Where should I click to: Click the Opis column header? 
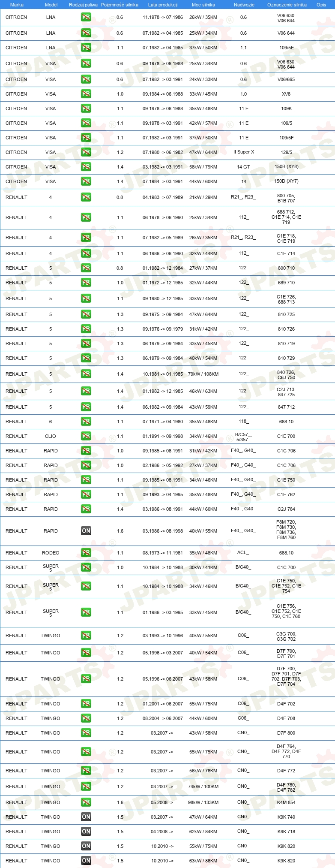(321, 5)
